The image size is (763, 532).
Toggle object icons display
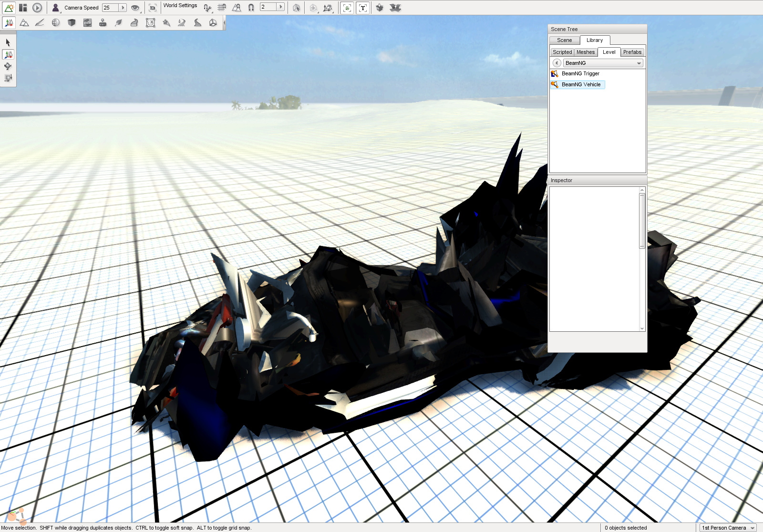(347, 8)
